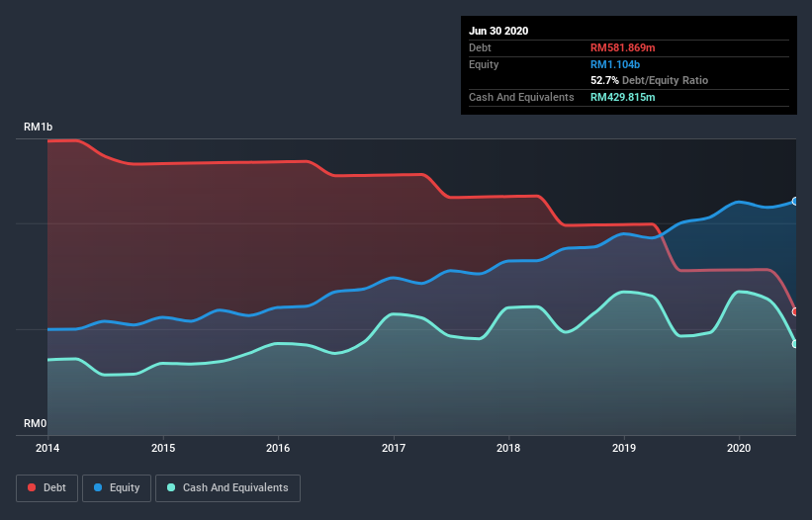Toggle the Debt legend button

coord(46,488)
